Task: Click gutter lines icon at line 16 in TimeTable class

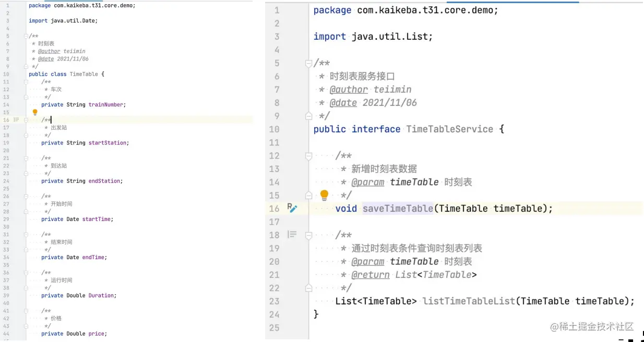Action: [x=16, y=119]
